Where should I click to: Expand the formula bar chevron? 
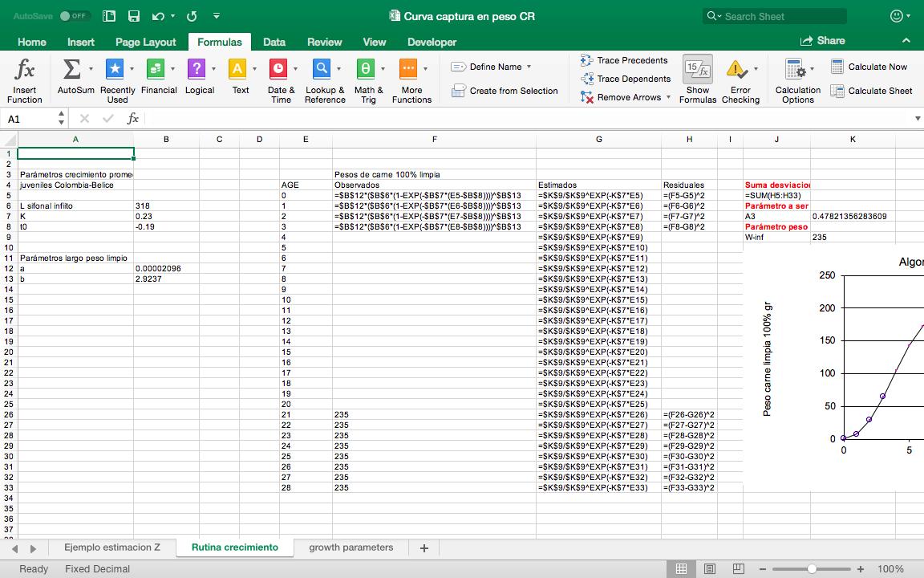pyautogui.click(x=917, y=119)
